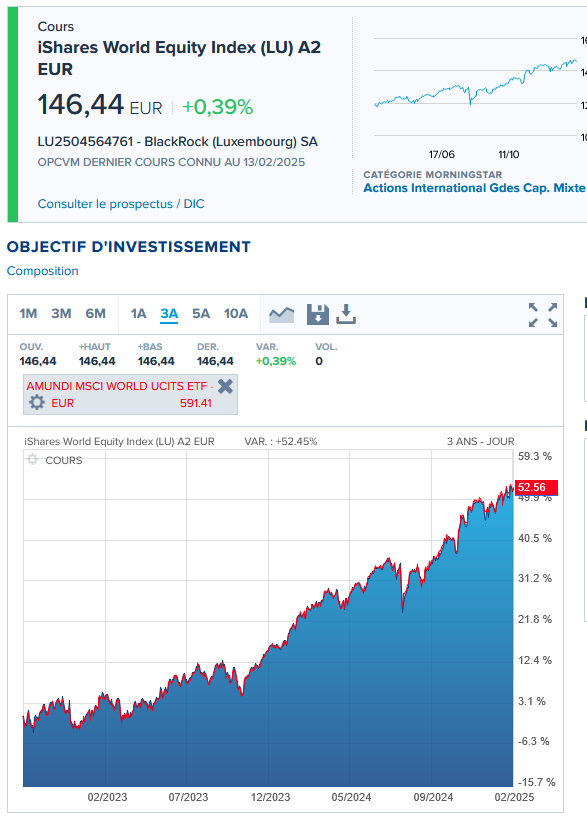Select the 10A period

(x=235, y=314)
